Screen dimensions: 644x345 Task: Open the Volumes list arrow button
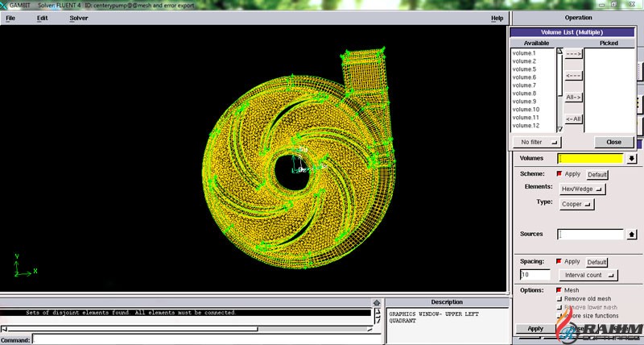(632, 158)
